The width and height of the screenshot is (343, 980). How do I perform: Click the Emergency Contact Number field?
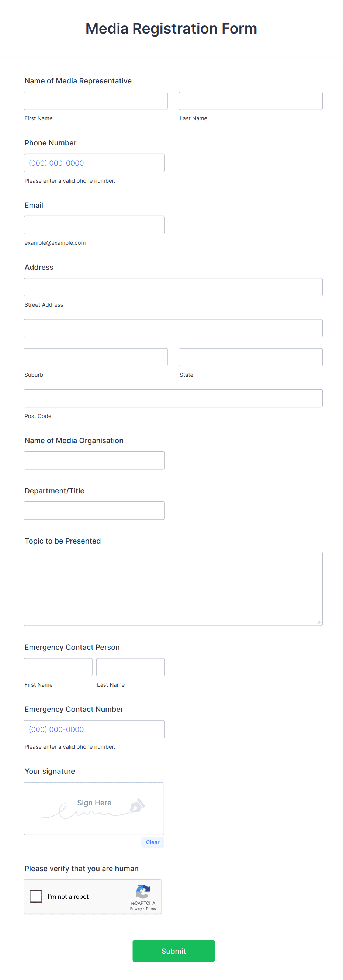coord(94,729)
